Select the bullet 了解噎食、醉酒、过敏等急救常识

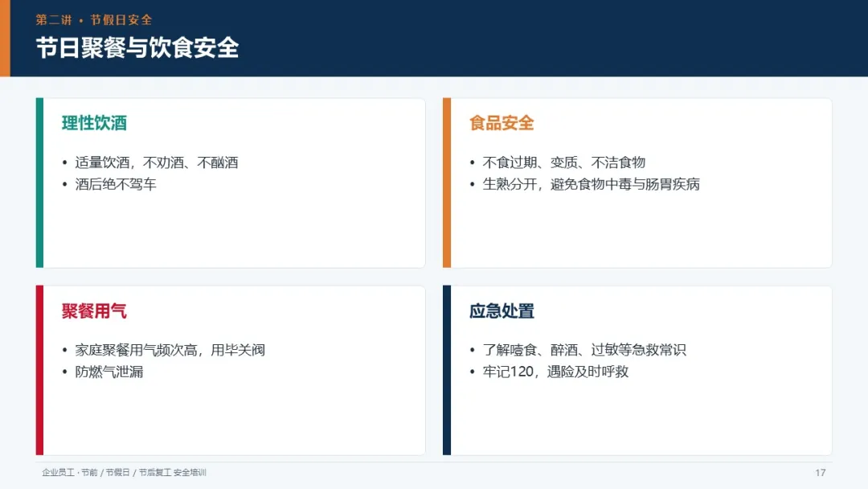tap(584, 350)
